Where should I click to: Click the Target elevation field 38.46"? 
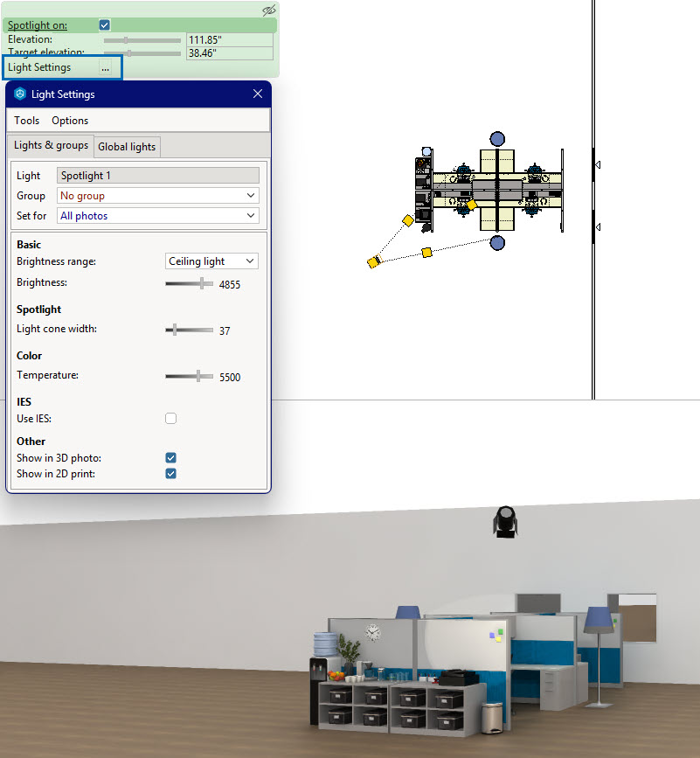[230, 53]
